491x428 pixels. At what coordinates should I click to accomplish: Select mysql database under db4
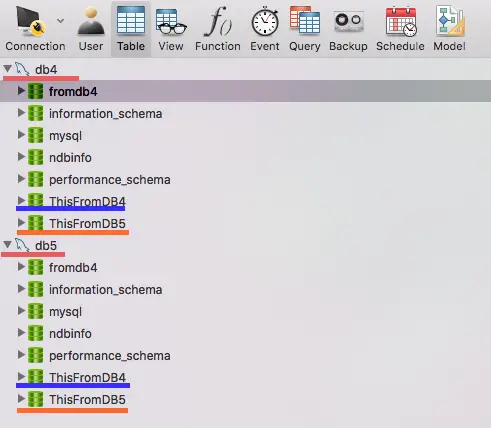65,136
